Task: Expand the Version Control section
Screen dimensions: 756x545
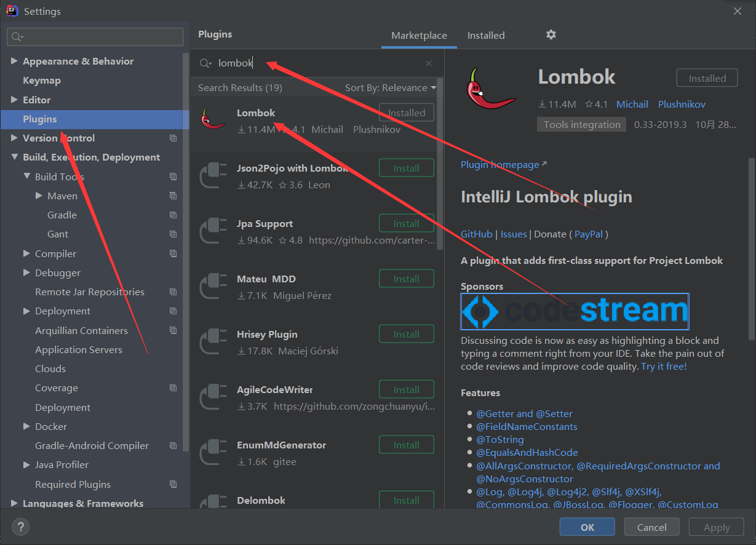Action: pos(14,138)
